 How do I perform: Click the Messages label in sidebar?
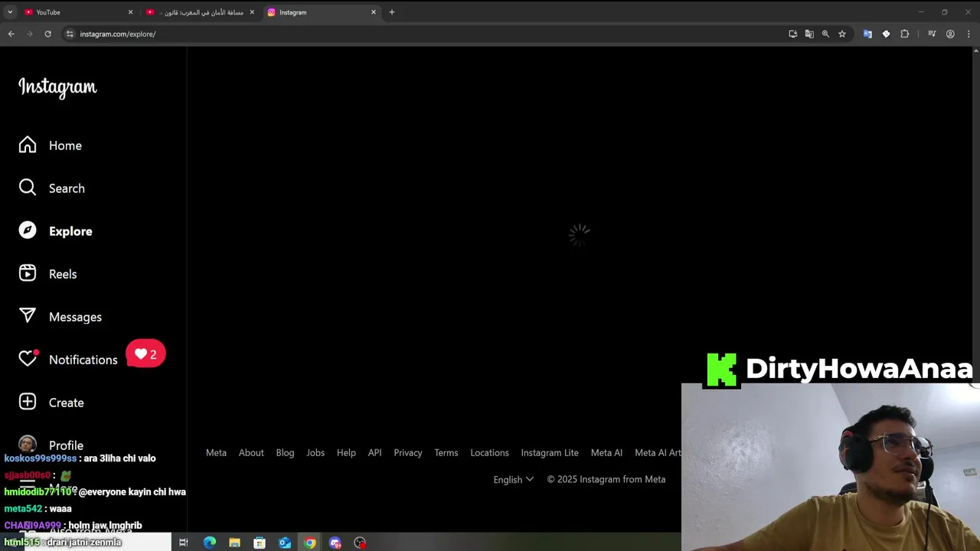(75, 317)
